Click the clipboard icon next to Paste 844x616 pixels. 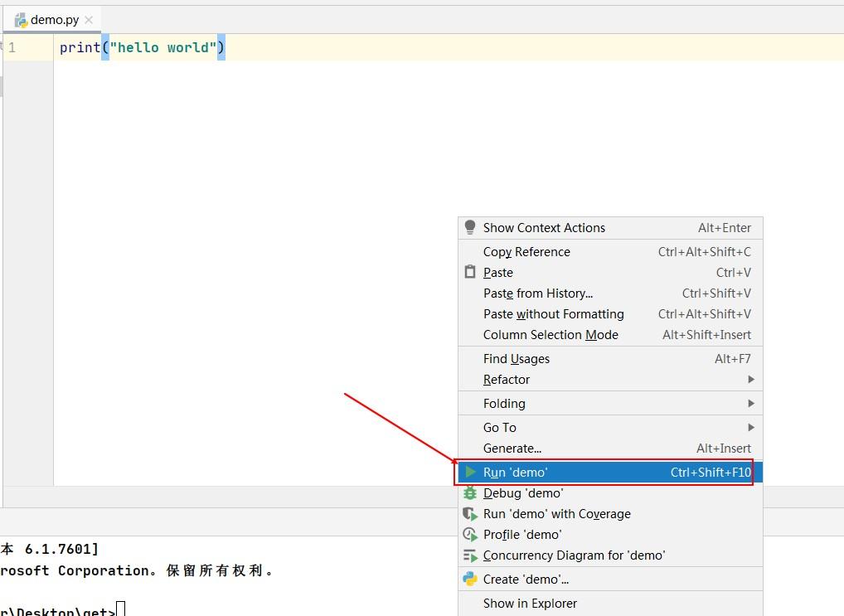470,272
